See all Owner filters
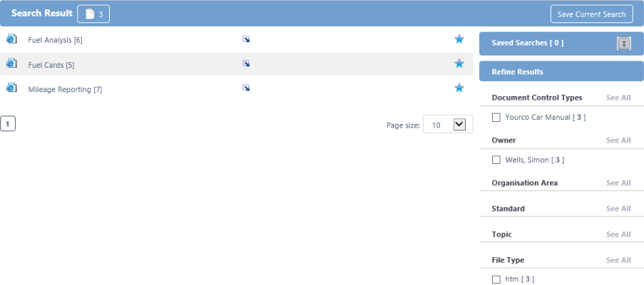Image resolution: width=644 pixels, height=285 pixels. point(618,140)
